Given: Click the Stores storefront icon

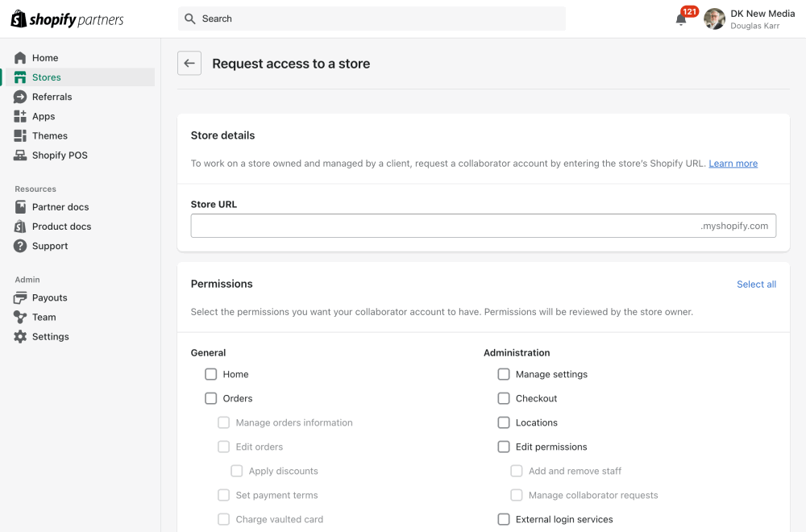Looking at the screenshot, I should [x=20, y=77].
